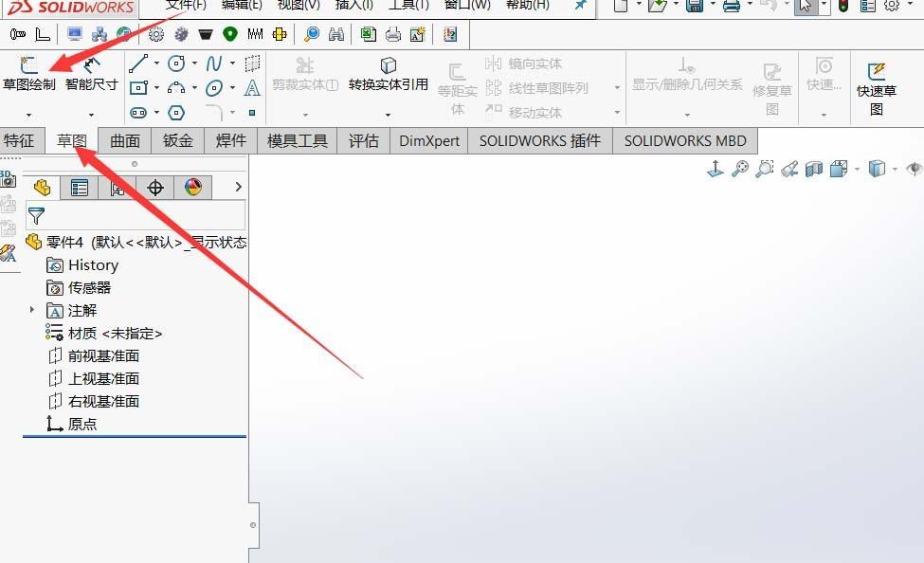Image resolution: width=924 pixels, height=563 pixels.
Task: Select the sketch Text tool
Action: coord(252,87)
